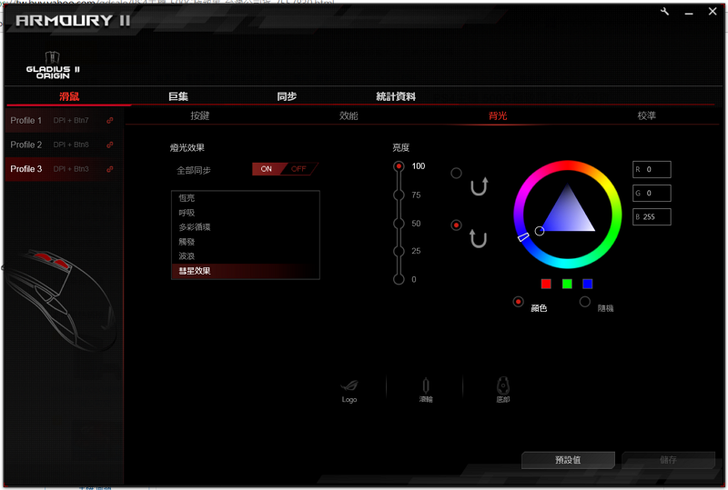728x490 pixels.
Task: Click the G value input field
Action: pyautogui.click(x=652, y=193)
